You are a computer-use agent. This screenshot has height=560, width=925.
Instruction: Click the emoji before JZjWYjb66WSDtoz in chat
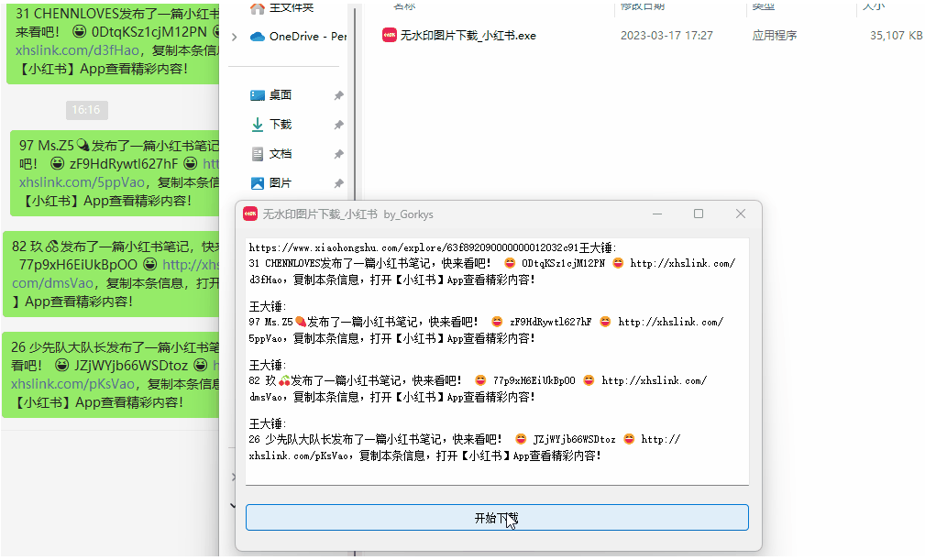(x=62, y=366)
